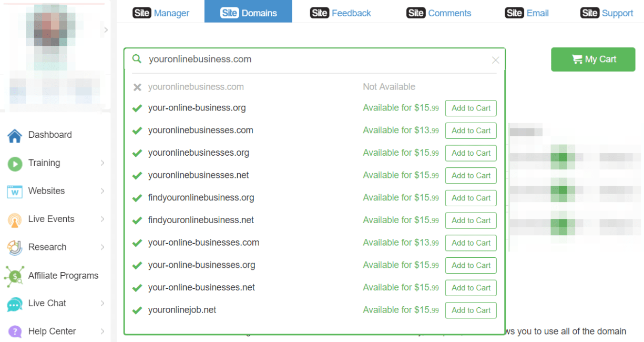This screenshot has height=342, width=644.
Task: Expand the Websites submenu chevron
Action: coord(103,191)
